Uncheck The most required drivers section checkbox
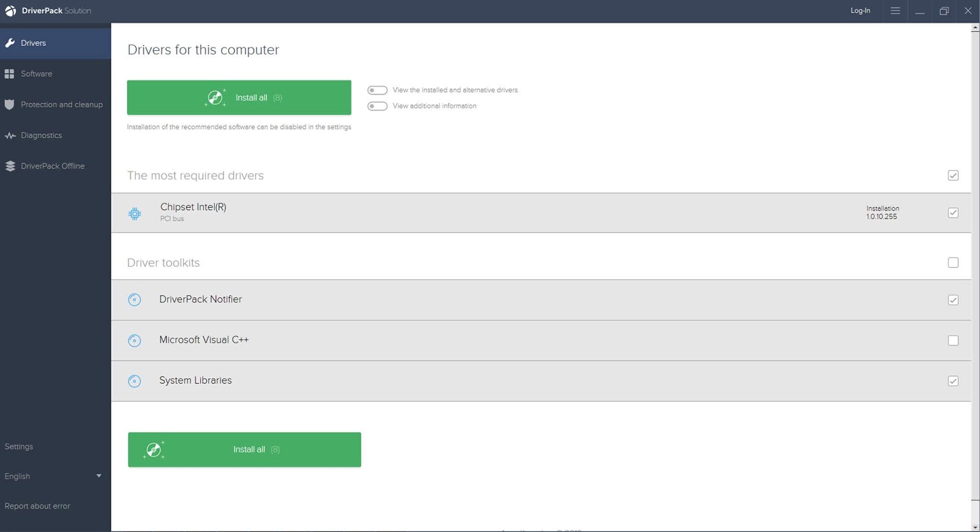980x532 pixels. click(953, 175)
